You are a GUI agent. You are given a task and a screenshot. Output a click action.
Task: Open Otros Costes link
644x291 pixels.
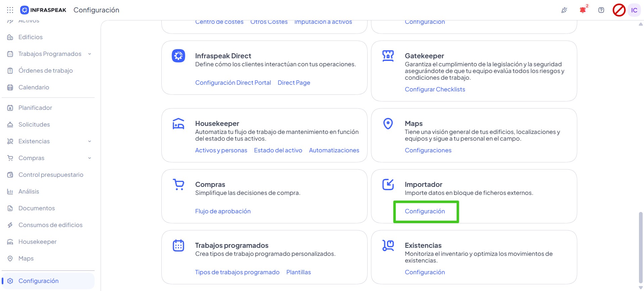coord(269,22)
